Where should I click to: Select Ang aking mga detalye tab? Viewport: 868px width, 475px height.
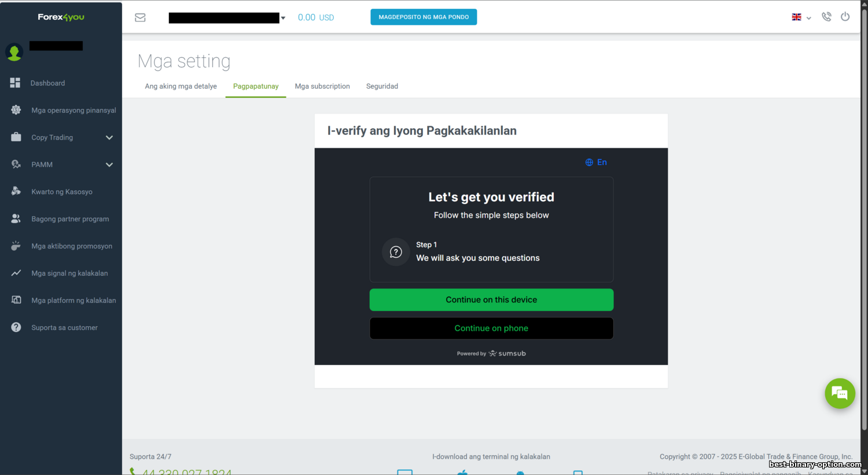[181, 86]
